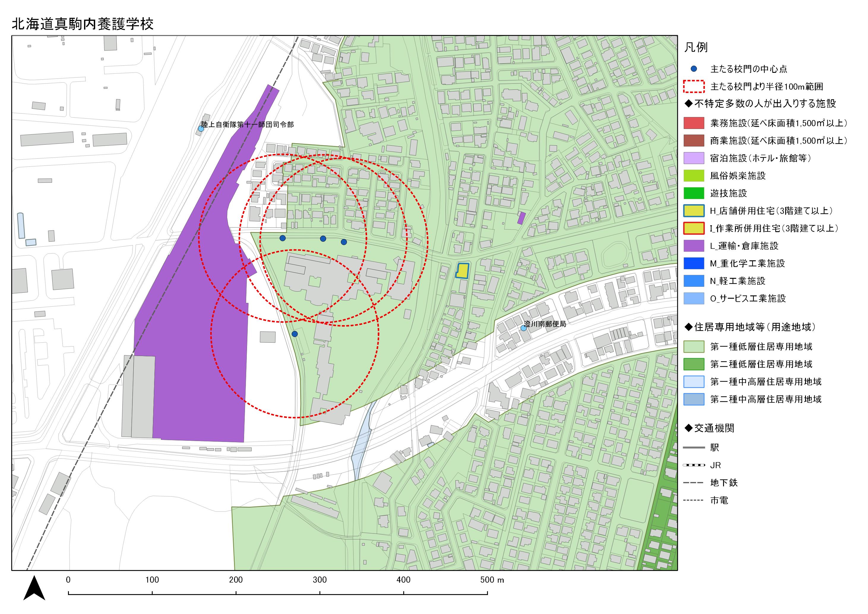Screen dimensions: 868x614
Task: Click the easternmost gate point on the north road
Action: tap(344, 242)
